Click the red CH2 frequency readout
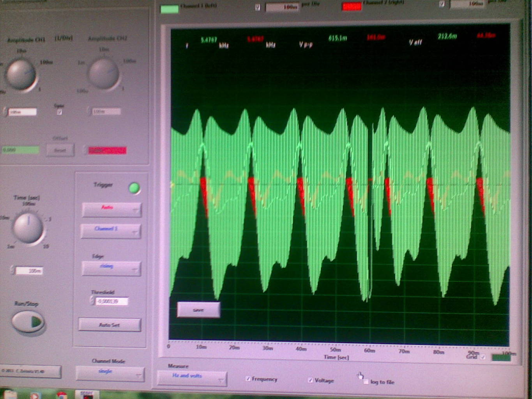532x399 pixels. 255,39
